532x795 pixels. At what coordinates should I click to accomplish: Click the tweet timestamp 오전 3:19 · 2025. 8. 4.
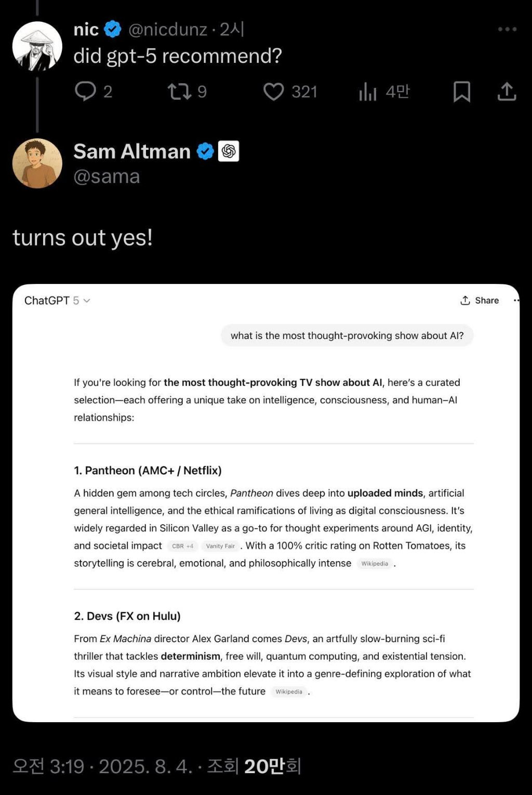[102, 766]
